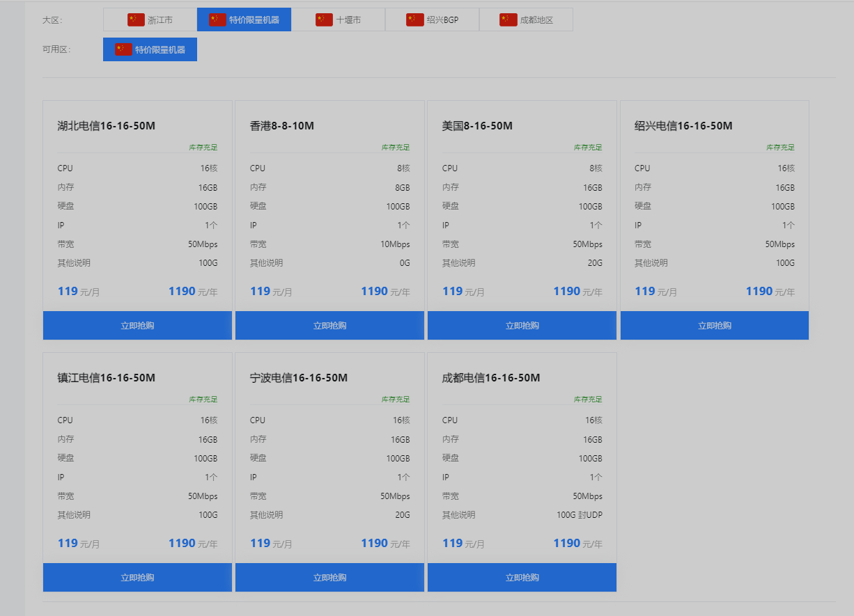This screenshot has height=616, width=854.
Task: Click 立即抢购 under 绍兴电信16-16-50M
Action: [715, 326]
